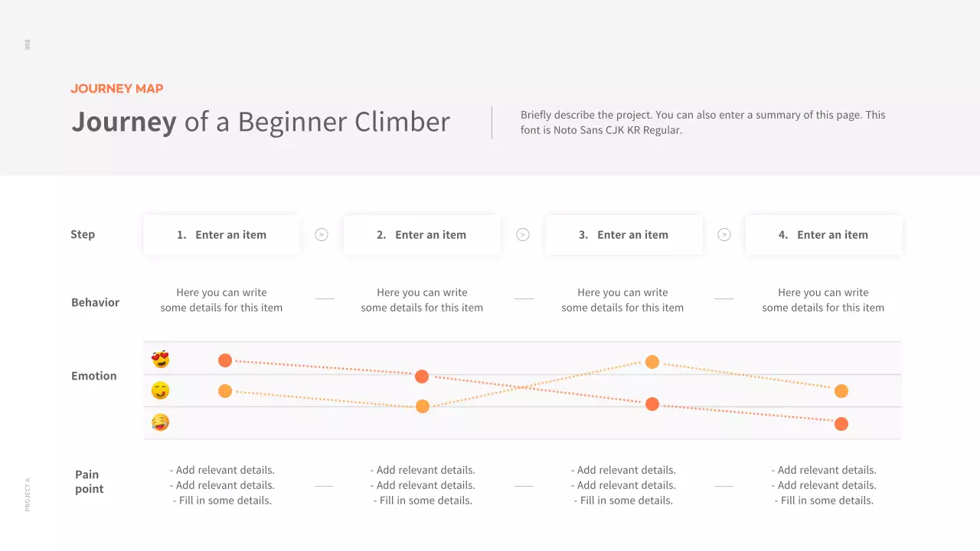Click arrow circle between steps 3 and 4
Screen dimensions: 980x551
[724, 235]
